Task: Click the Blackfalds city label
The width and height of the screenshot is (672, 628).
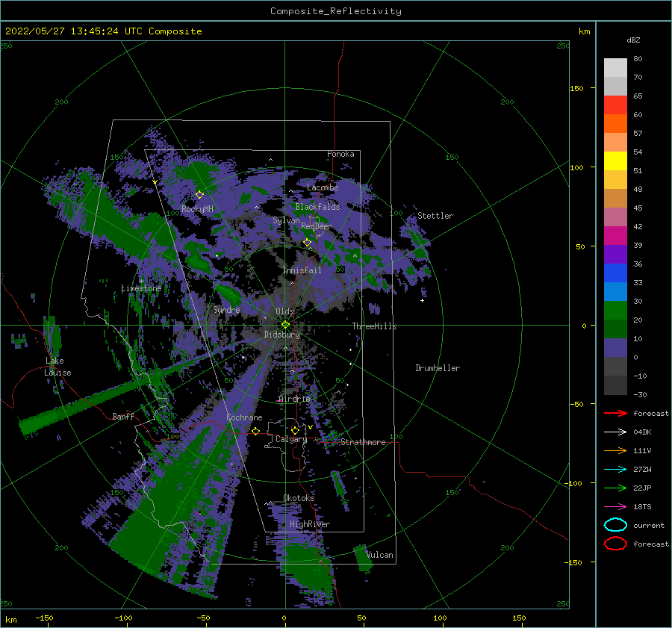Action: [x=317, y=207]
